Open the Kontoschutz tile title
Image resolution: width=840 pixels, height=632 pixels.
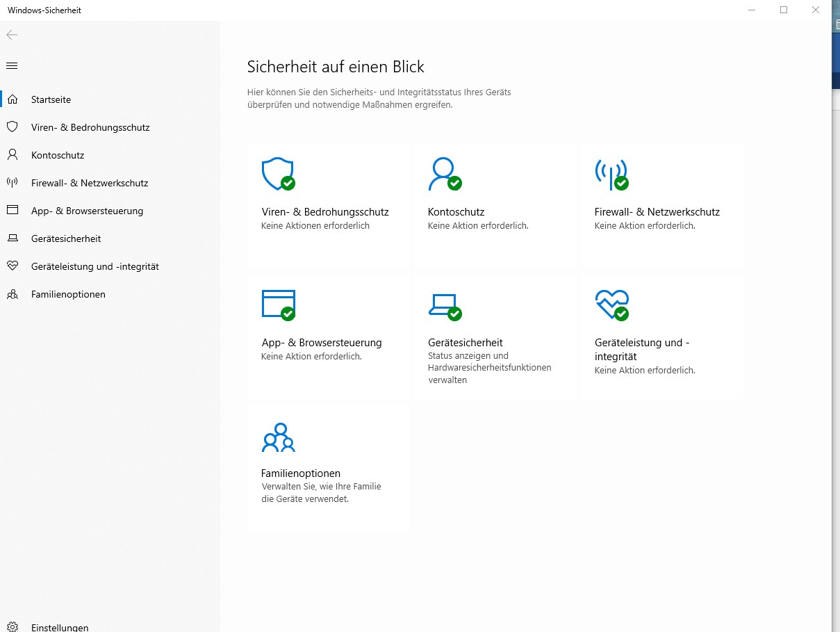[x=456, y=212]
